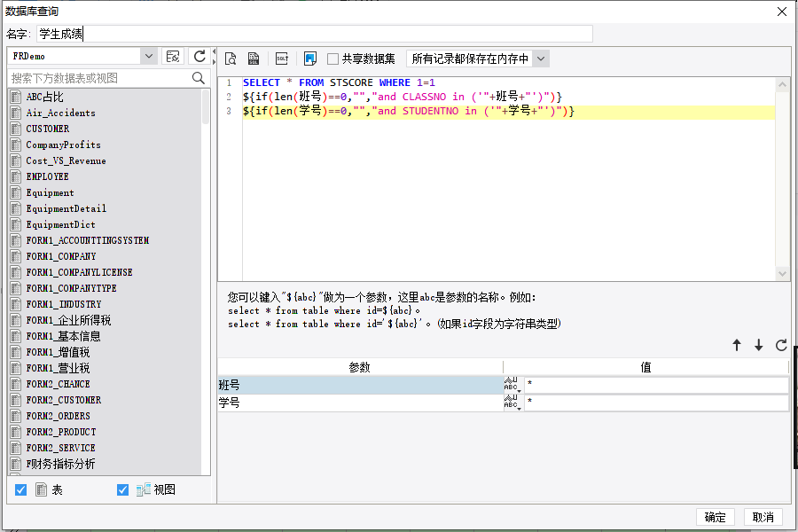
Task: Click the search magnifier icon
Action: tap(199, 78)
